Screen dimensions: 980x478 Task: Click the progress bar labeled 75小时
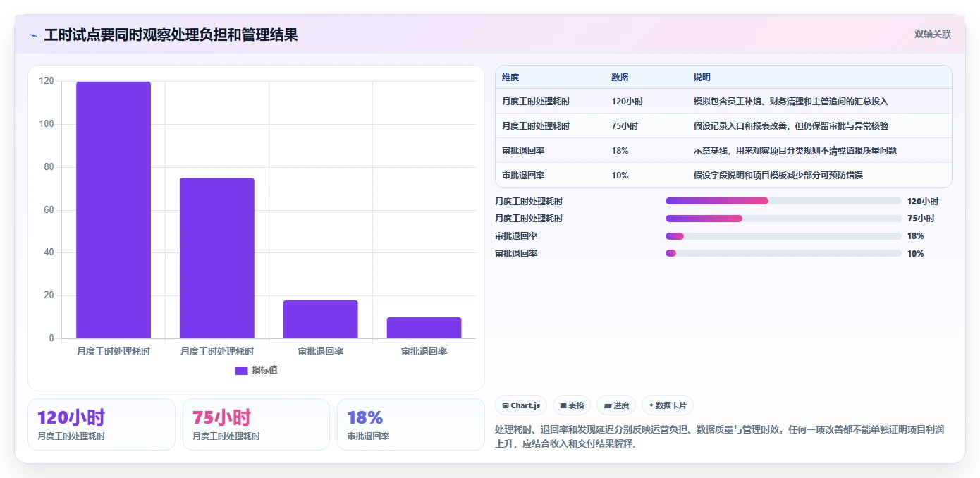(783, 219)
